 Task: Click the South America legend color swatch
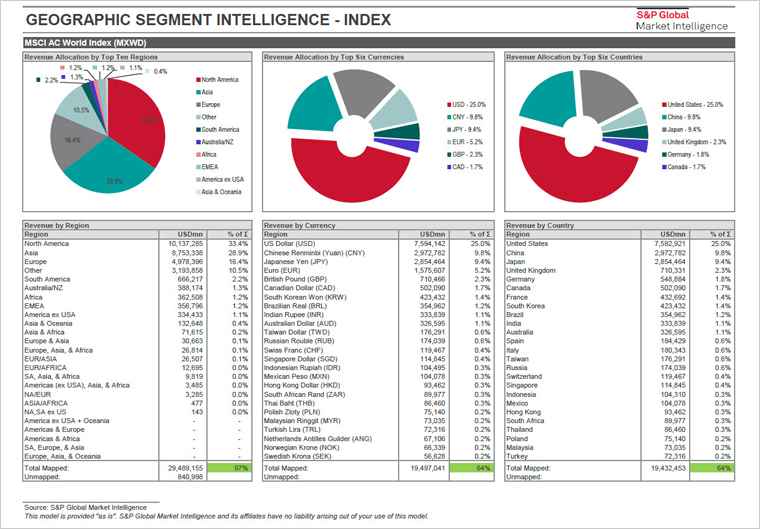198,129
